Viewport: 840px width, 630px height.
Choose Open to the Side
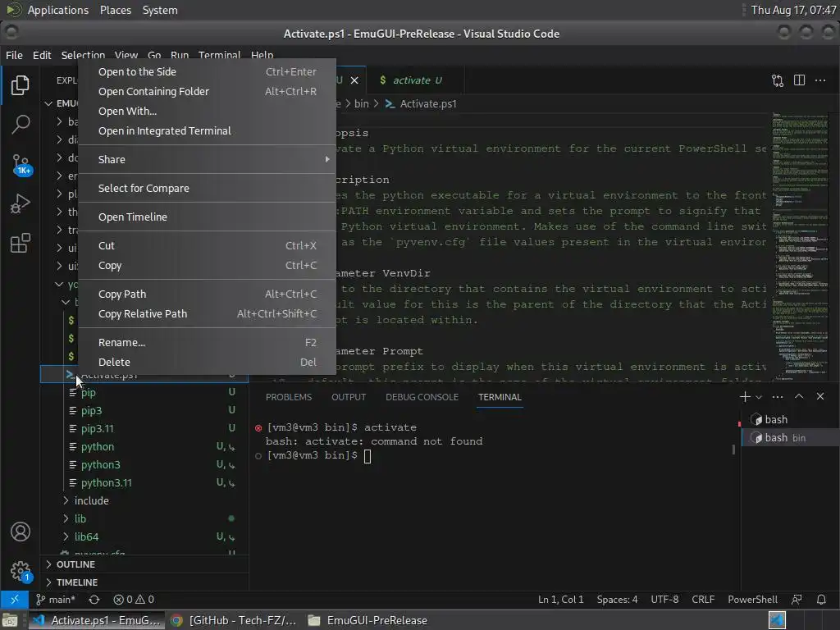[x=207, y=72]
